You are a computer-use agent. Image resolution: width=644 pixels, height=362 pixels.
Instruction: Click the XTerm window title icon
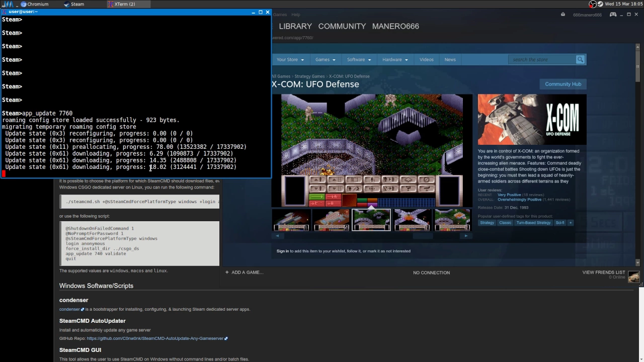point(4,12)
